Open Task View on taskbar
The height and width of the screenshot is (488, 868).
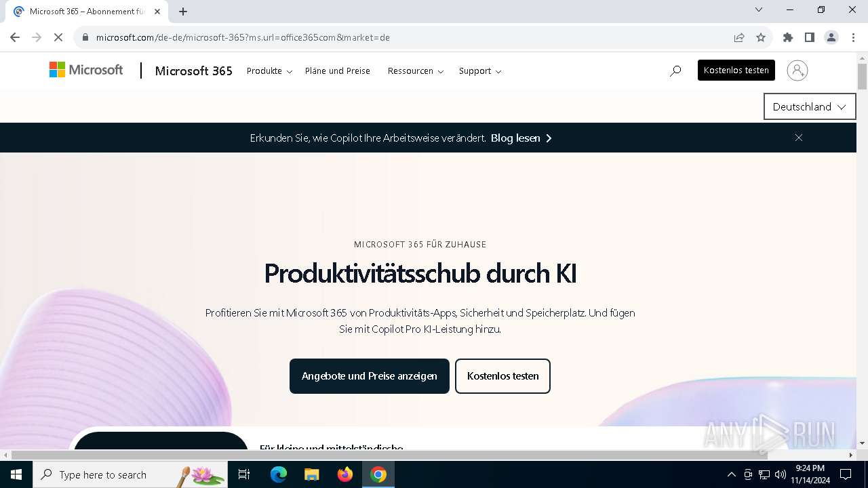(245, 474)
